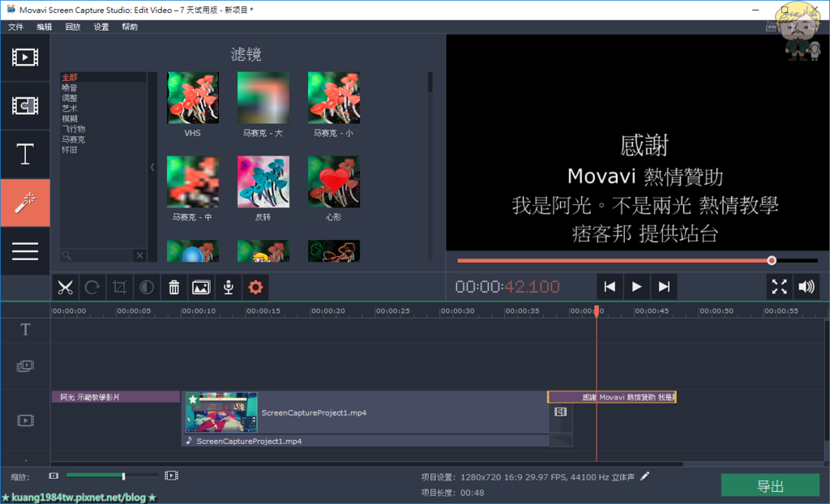
Task: Click the zoom in timeline icon
Action: 172,476
